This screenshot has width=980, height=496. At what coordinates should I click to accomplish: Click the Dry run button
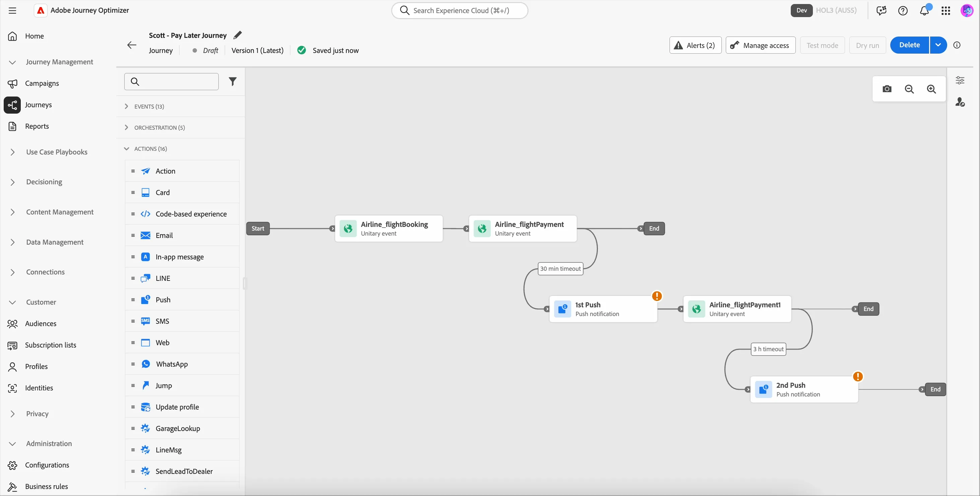tap(867, 45)
